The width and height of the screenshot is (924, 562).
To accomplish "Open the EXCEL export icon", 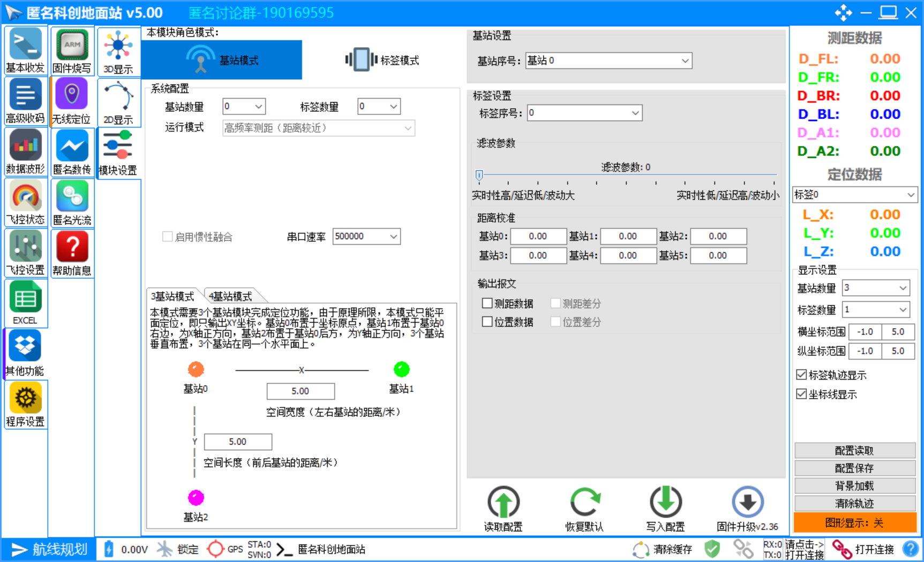I will tap(25, 303).
